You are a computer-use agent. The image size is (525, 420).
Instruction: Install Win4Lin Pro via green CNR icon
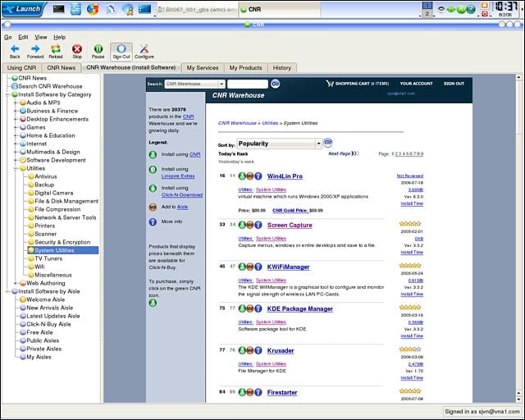242,176
